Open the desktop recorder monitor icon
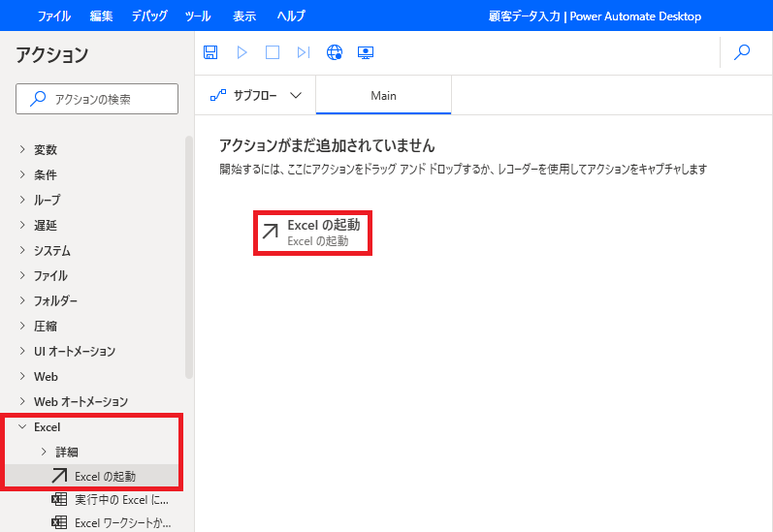773x532 pixels. pos(366,52)
